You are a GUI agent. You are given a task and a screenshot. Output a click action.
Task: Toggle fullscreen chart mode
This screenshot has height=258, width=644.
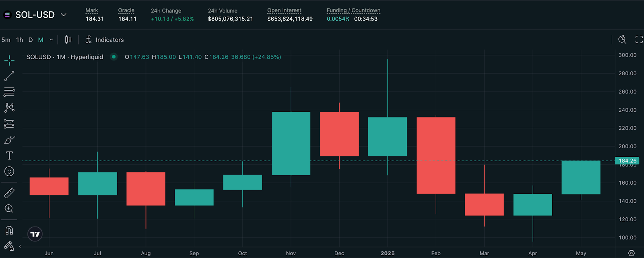[639, 40]
